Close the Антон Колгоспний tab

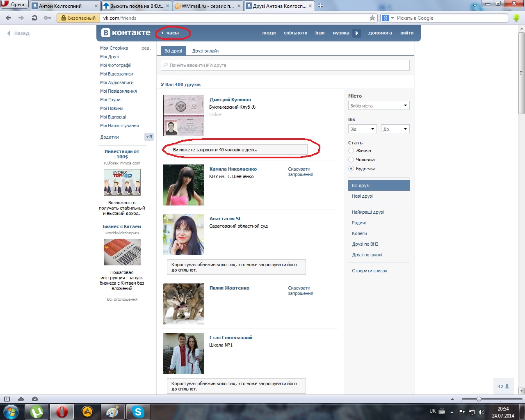96,6
